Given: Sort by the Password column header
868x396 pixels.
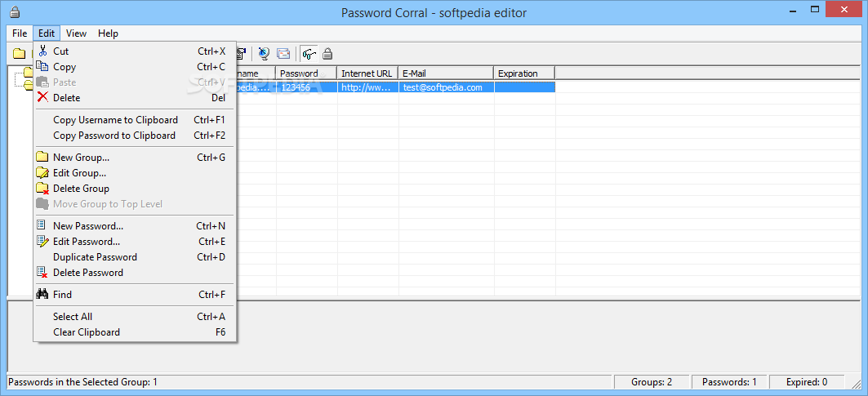Looking at the screenshot, I should pos(307,73).
